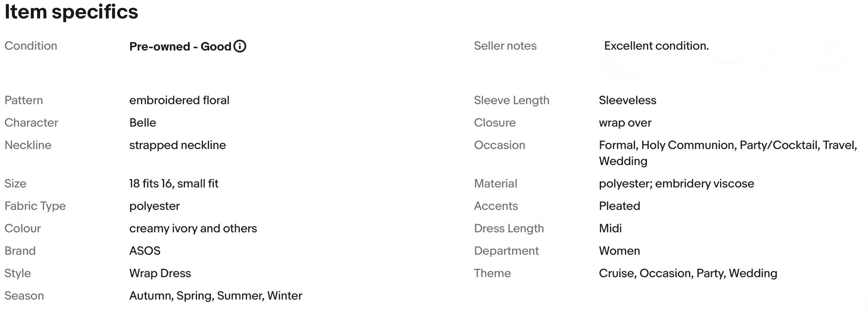Click the 'Midi' dress length value
Image resolution: width=868 pixels, height=312 pixels.
point(610,229)
